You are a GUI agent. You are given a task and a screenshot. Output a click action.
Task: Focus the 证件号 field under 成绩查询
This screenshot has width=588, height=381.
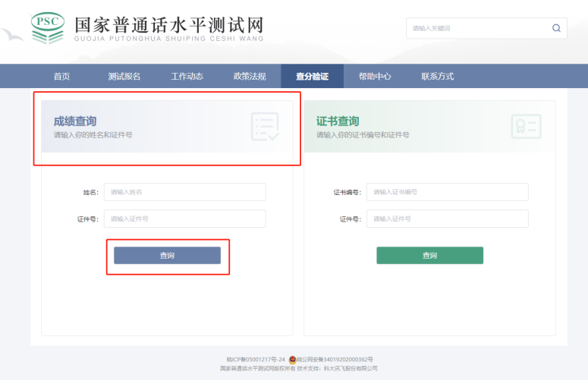[x=185, y=219]
